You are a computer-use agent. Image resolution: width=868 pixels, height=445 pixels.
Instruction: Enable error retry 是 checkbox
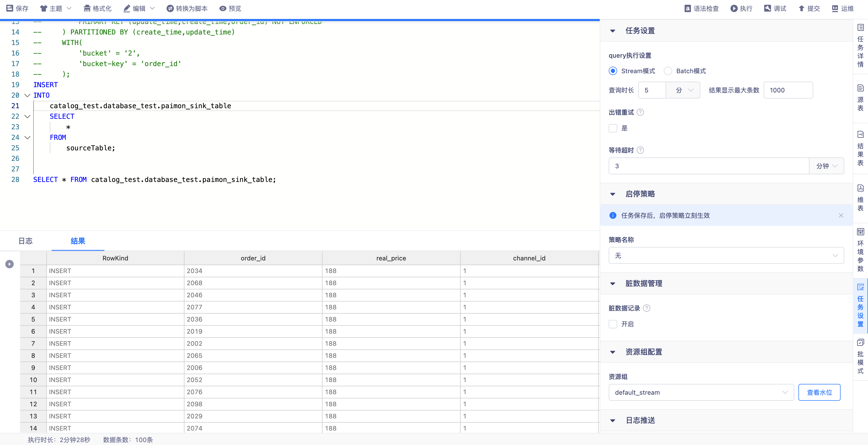pyautogui.click(x=613, y=128)
